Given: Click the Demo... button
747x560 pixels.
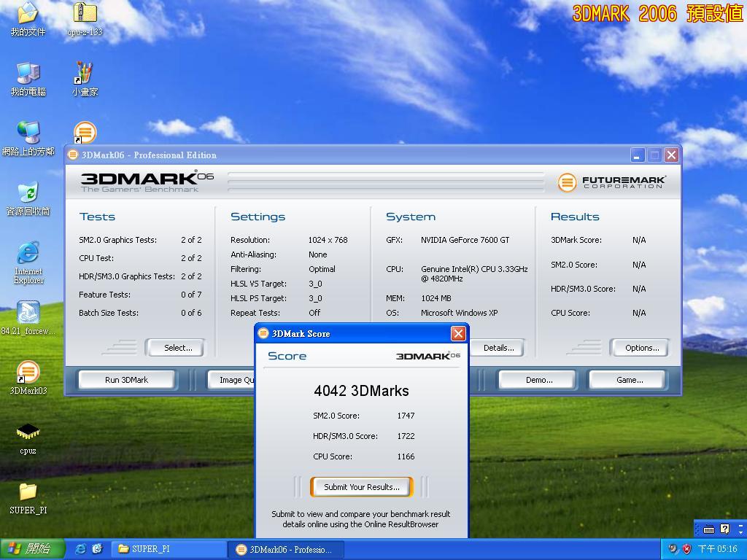Looking at the screenshot, I should coord(539,379).
